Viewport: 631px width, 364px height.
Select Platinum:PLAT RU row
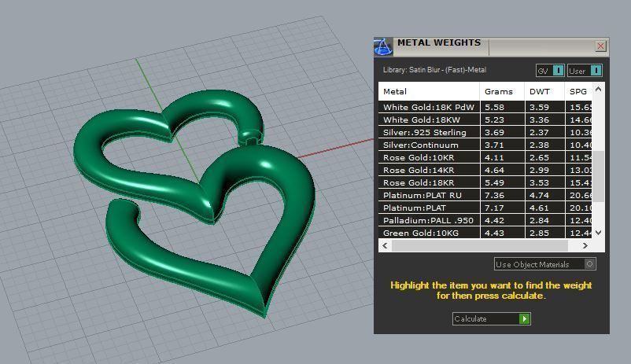coord(485,195)
